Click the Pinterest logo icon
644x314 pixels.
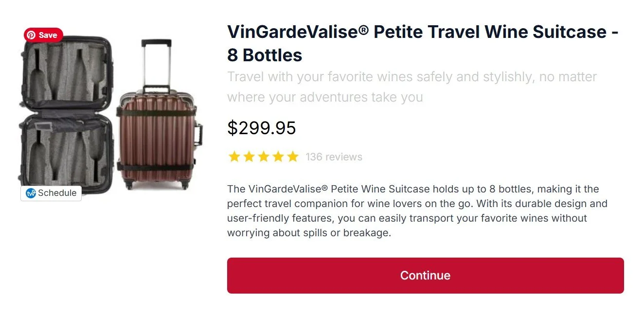(x=31, y=35)
